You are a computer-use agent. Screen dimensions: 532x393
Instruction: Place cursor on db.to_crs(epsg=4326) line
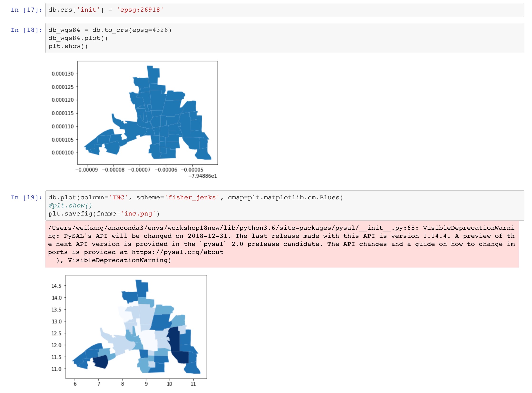point(110,30)
